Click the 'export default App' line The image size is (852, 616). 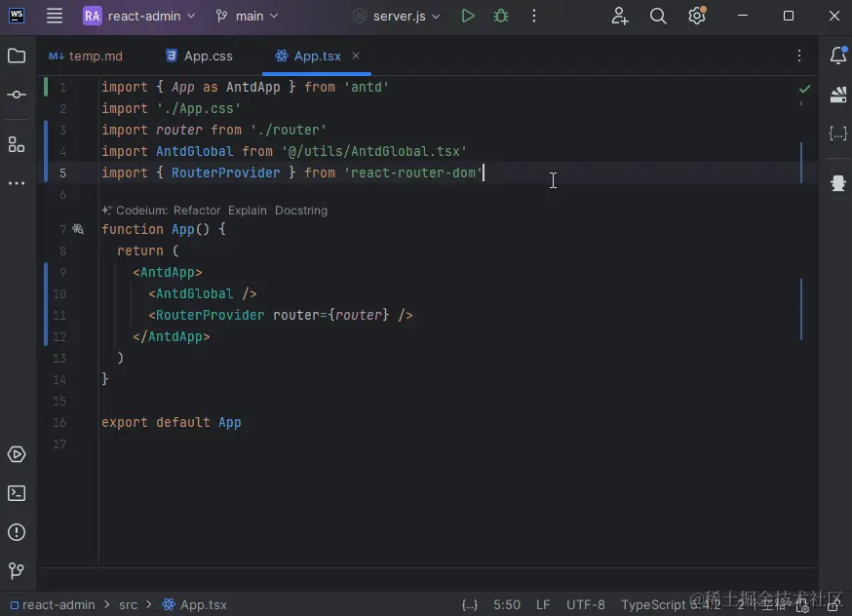click(x=172, y=423)
